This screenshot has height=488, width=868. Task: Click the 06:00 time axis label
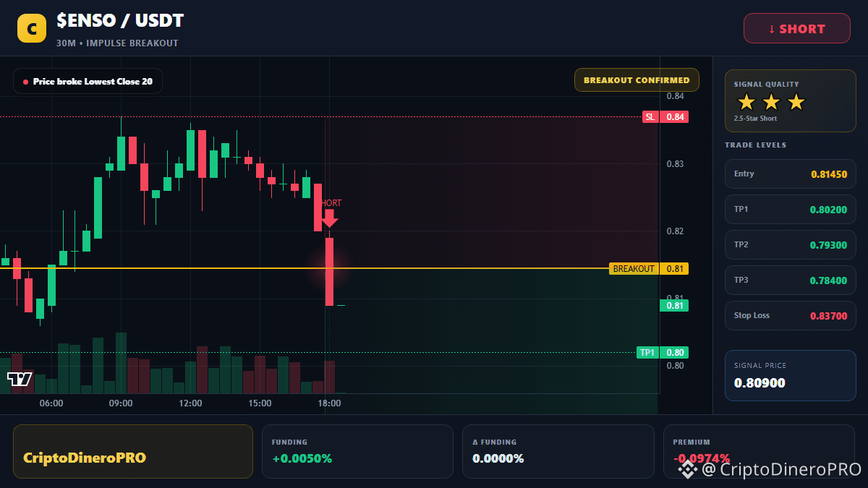point(51,403)
